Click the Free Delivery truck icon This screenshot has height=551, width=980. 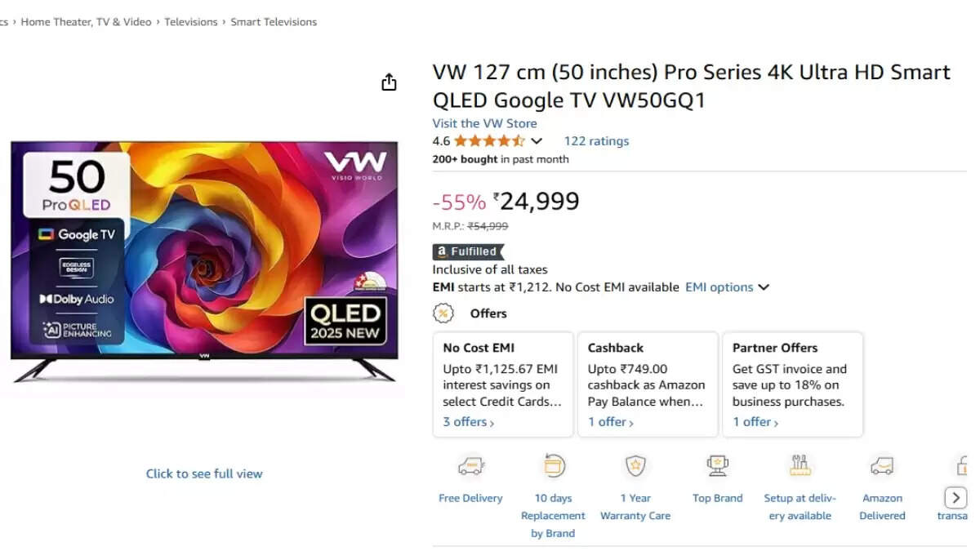click(x=470, y=466)
